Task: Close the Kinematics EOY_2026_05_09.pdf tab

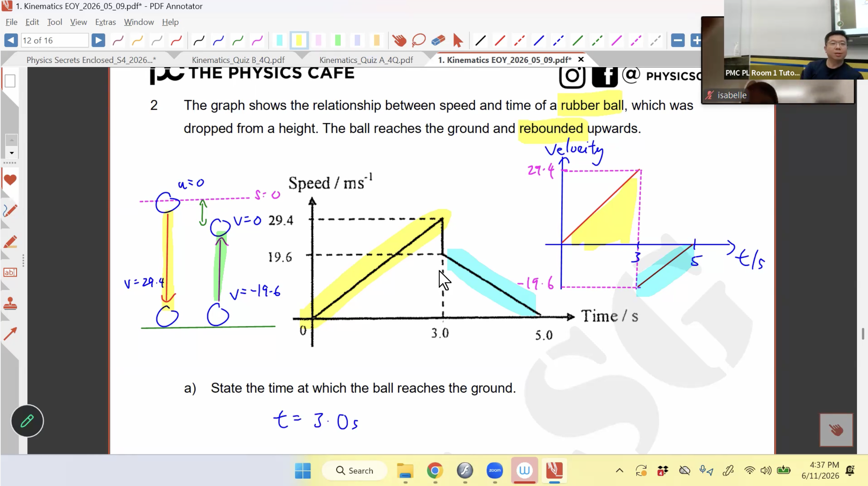Action: pyautogui.click(x=581, y=59)
